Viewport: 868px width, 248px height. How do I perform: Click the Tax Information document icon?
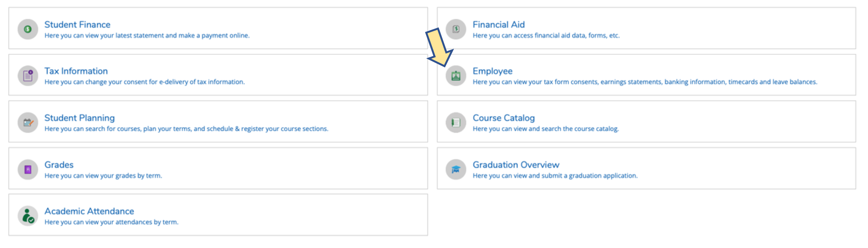coord(28,76)
